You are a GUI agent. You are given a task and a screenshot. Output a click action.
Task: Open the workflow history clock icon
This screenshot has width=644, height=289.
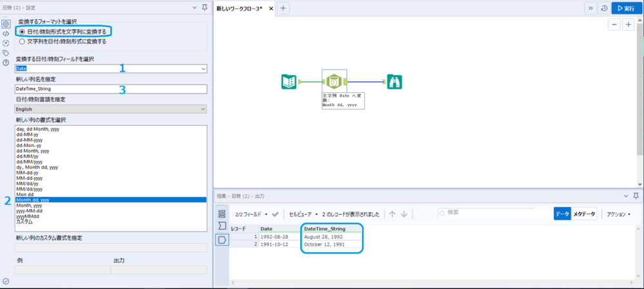[x=604, y=8]
